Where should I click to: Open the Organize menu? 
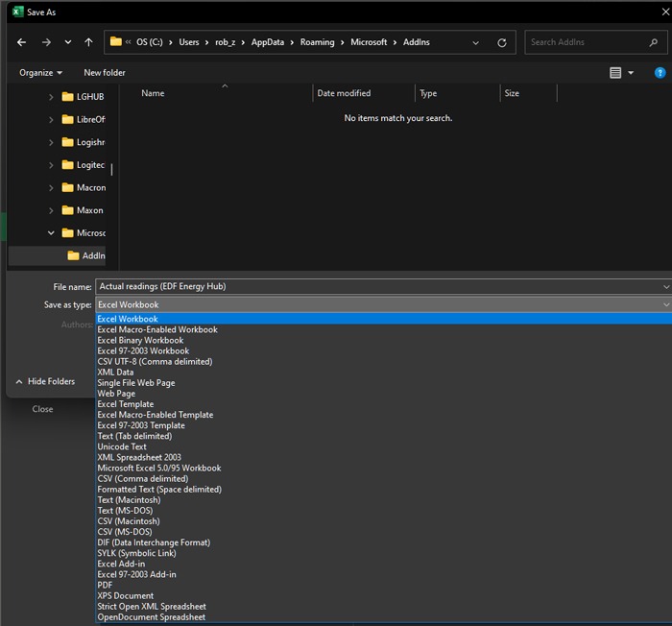point(40,73)
